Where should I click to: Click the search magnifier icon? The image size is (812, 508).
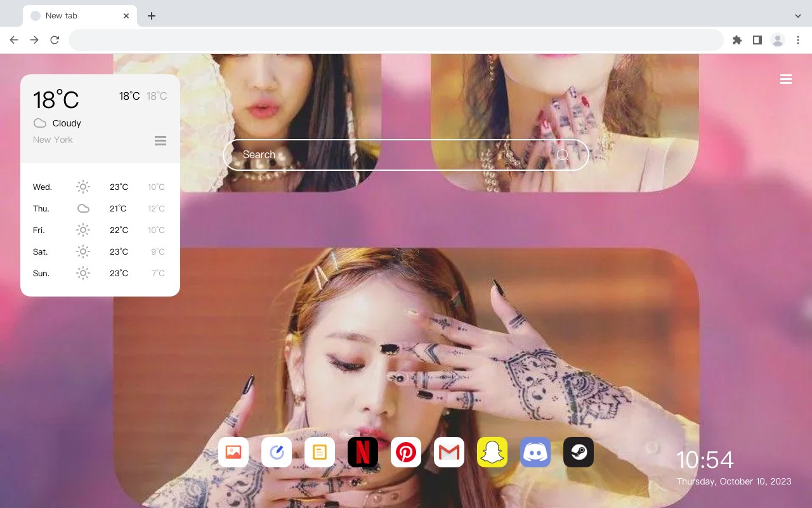pyautogui.click(x=563, y=155)
